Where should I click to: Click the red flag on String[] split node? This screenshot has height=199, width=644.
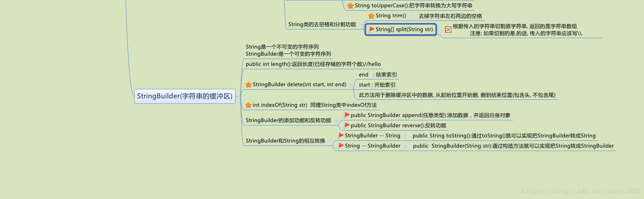click(x=371, y=29)
